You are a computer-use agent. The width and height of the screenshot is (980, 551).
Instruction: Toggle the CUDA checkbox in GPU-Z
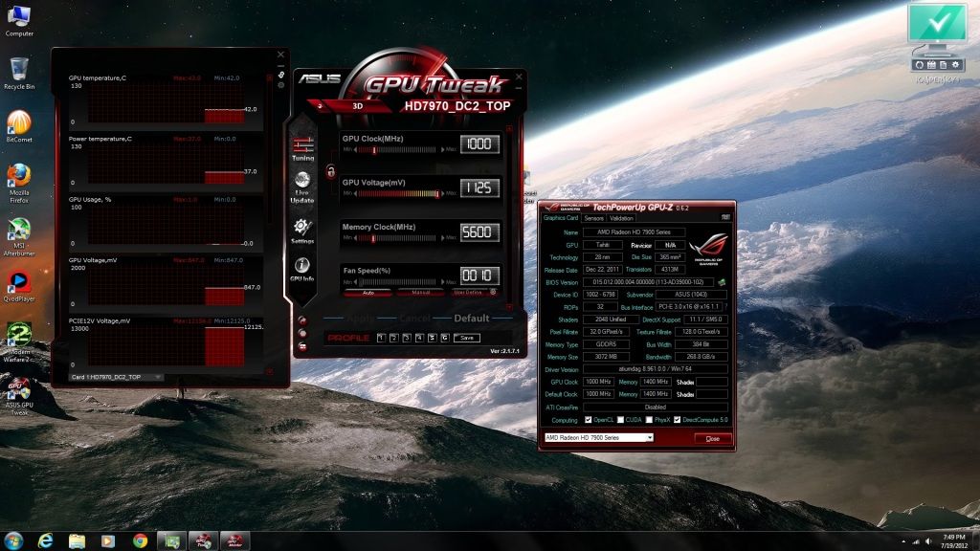(620, 420)
